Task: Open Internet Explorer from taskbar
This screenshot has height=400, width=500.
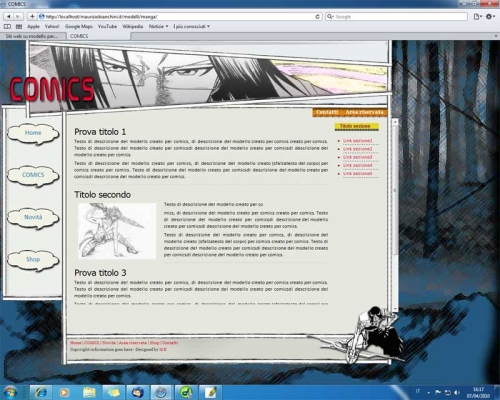Action: tap(41, 392)
